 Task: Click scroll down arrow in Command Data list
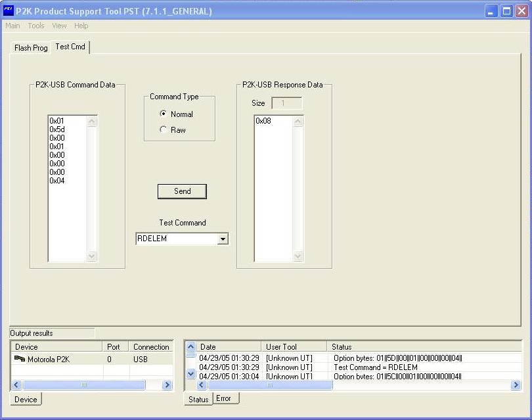click(91, 256)
